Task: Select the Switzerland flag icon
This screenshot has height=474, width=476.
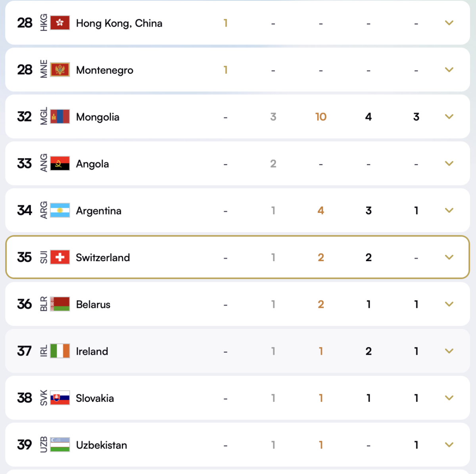Action: point(60,257)
